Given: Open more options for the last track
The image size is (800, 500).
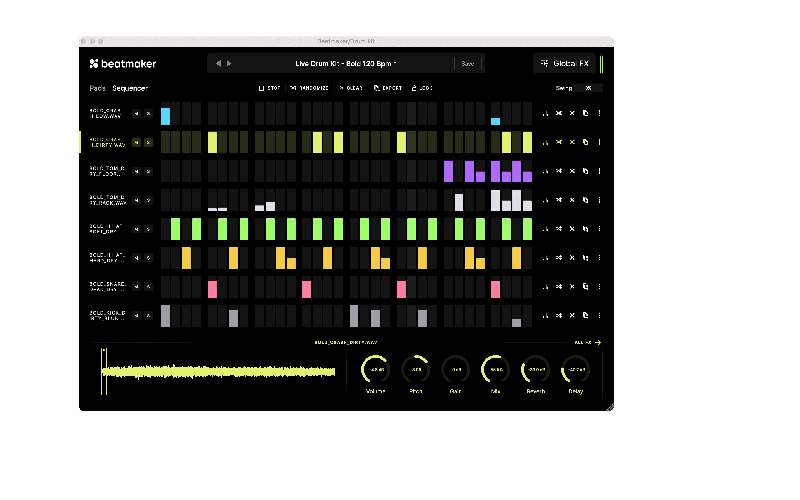Looking at the screenshot, I should pyautogui.click(x=599, y=316).
